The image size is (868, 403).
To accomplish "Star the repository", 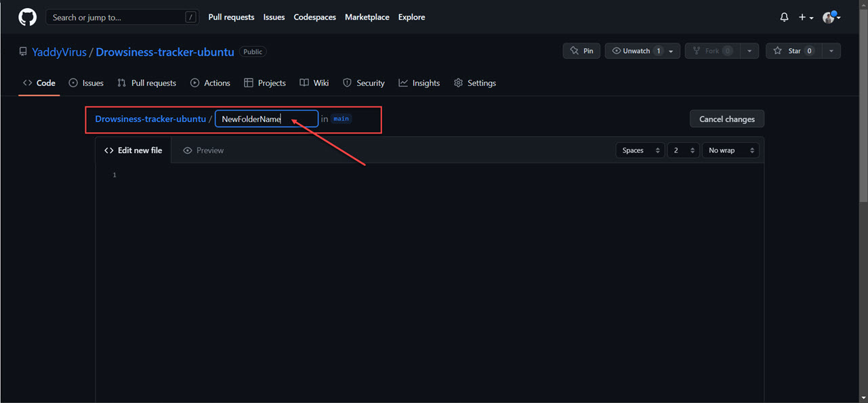I will [793, 51].
